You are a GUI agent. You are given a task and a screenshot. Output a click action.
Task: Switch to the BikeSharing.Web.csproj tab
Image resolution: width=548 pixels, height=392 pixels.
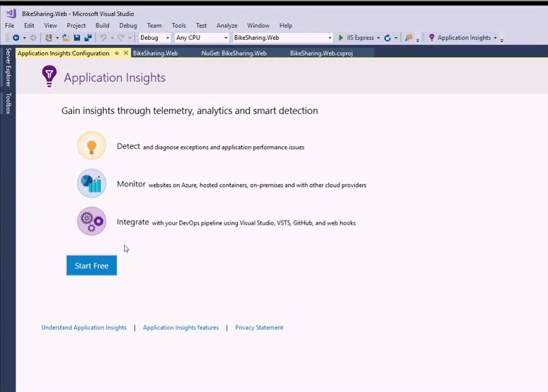pos(321,53)
